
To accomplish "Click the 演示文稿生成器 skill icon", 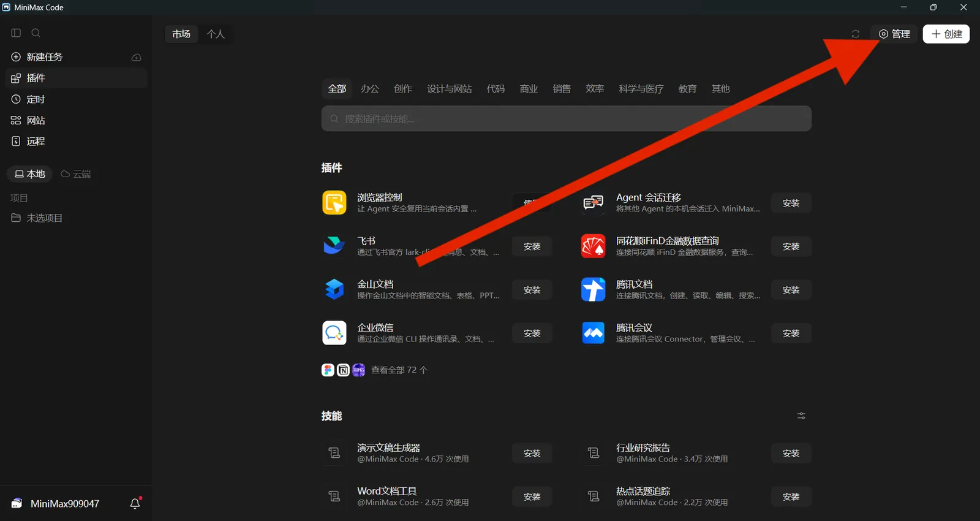I will point(334,453).
